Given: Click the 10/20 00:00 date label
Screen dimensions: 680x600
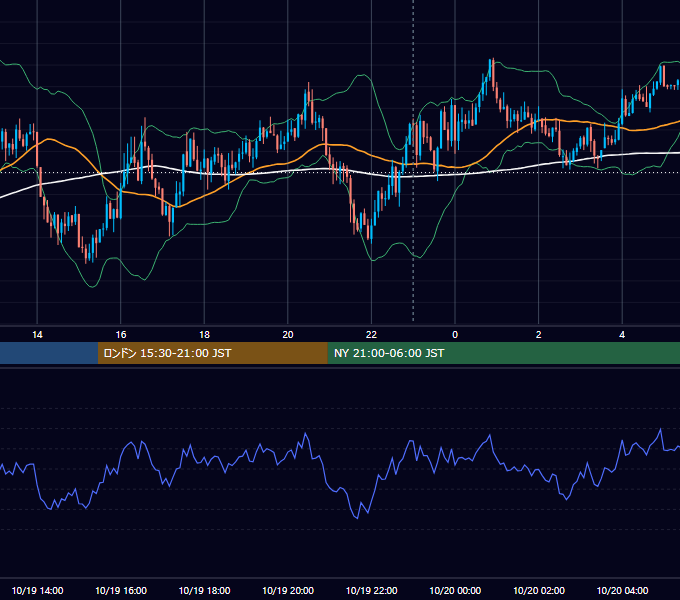Looking at the screenshot, I should 455,591.
